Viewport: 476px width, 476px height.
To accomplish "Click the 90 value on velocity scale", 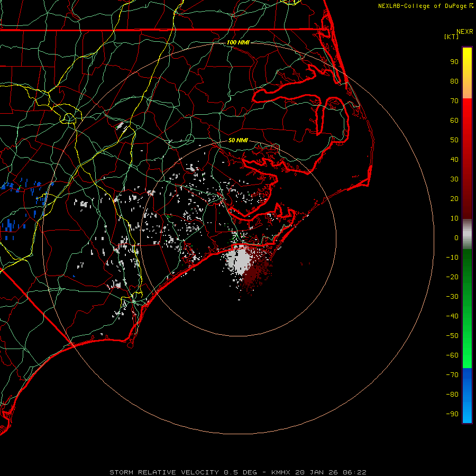I will [454, 62].
